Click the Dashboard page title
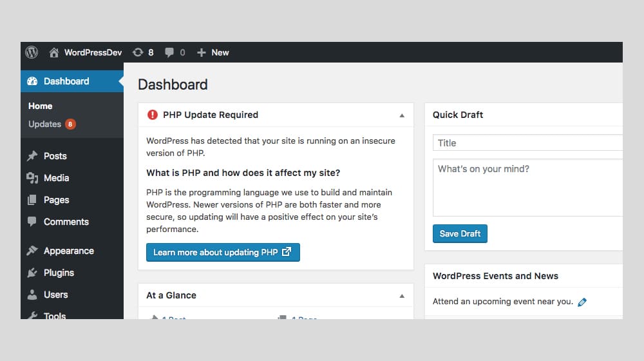This screenshot has width=644, height=361. click(173, 84)
